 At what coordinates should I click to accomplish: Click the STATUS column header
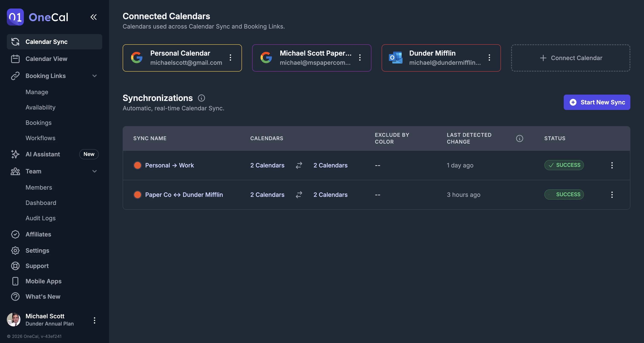[x=555, y=138]
